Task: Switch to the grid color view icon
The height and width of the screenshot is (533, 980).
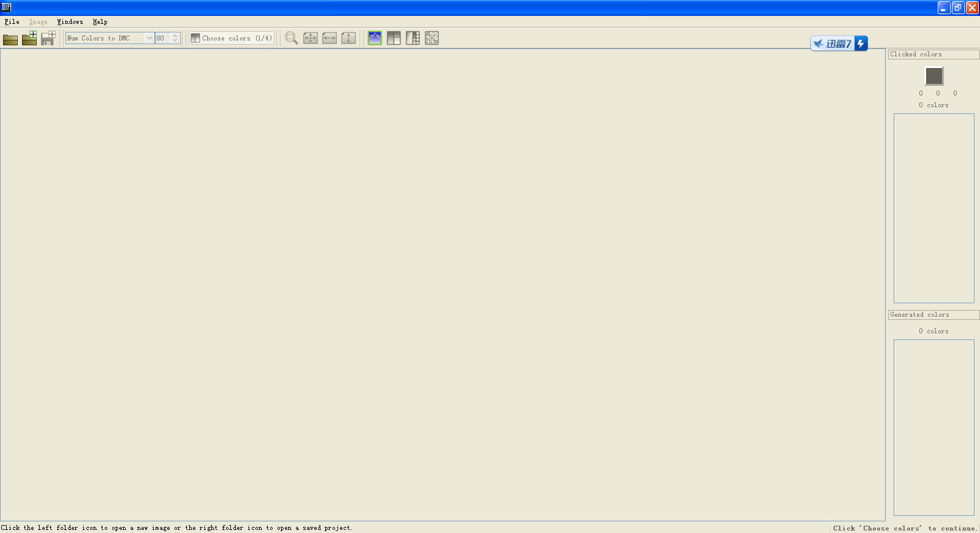Action: tap(413, 38)
